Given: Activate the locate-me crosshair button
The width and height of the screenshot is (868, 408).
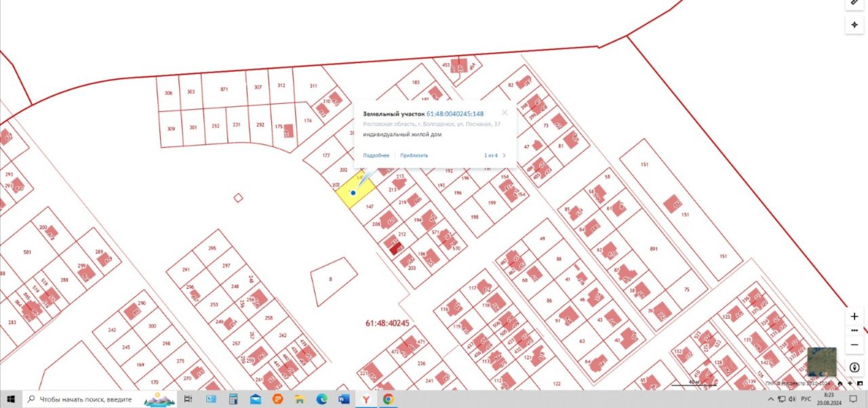Looking at the screenshot, I should pos(854,24).
